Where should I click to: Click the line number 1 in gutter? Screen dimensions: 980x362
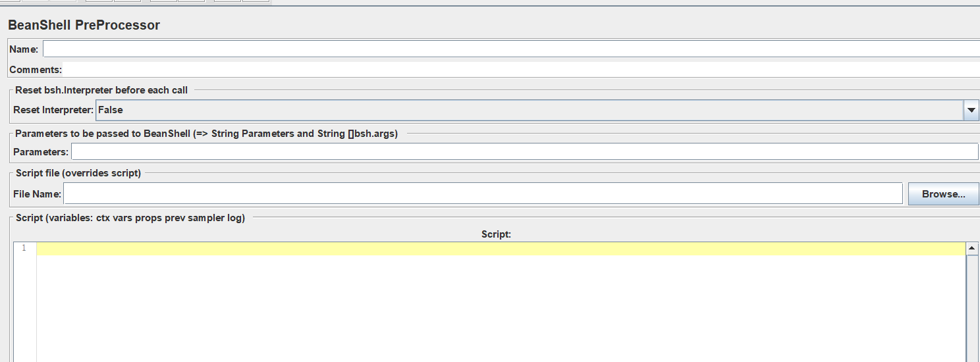pyautogui.click(x=24, y=248)
